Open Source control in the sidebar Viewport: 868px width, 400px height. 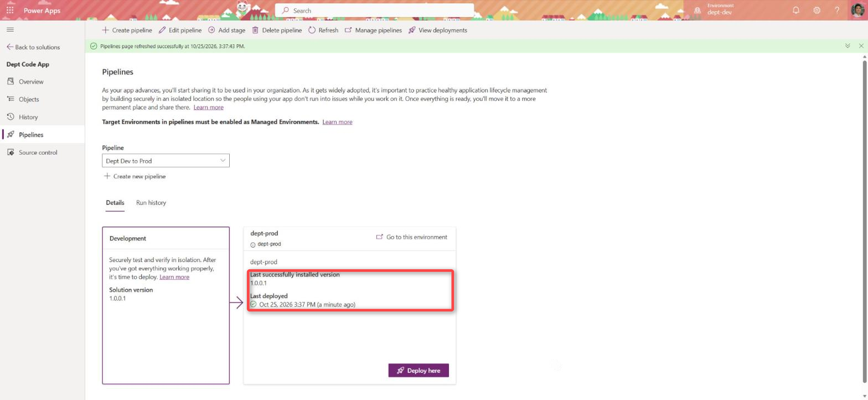42,152
